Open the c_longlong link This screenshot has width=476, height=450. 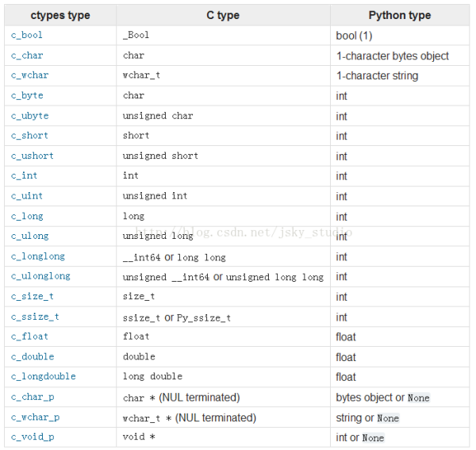point(37,256)
